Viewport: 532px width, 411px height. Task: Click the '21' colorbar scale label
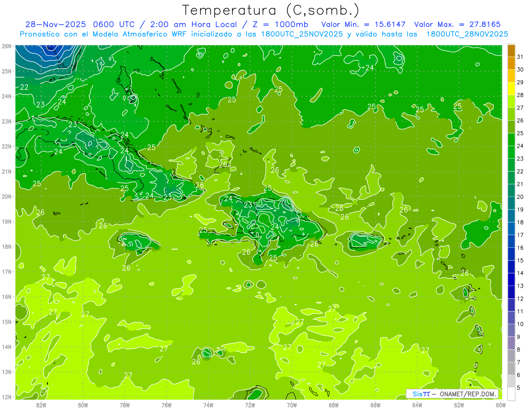coord(520,184)
